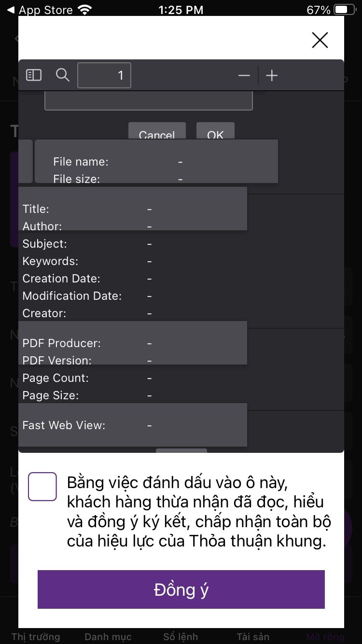Image resolution: width=362 pixels, height=644 pixels.
Task: Open the PDF search magnifier
Action: click(x=63, y=75)
